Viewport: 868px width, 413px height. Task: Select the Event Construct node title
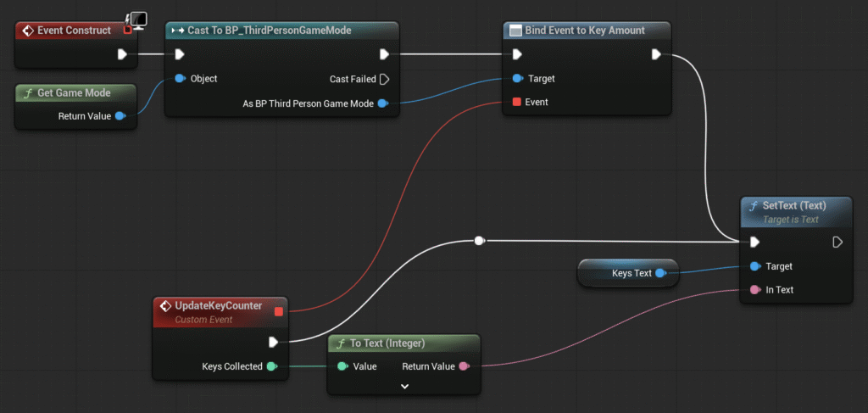point(75,31)
